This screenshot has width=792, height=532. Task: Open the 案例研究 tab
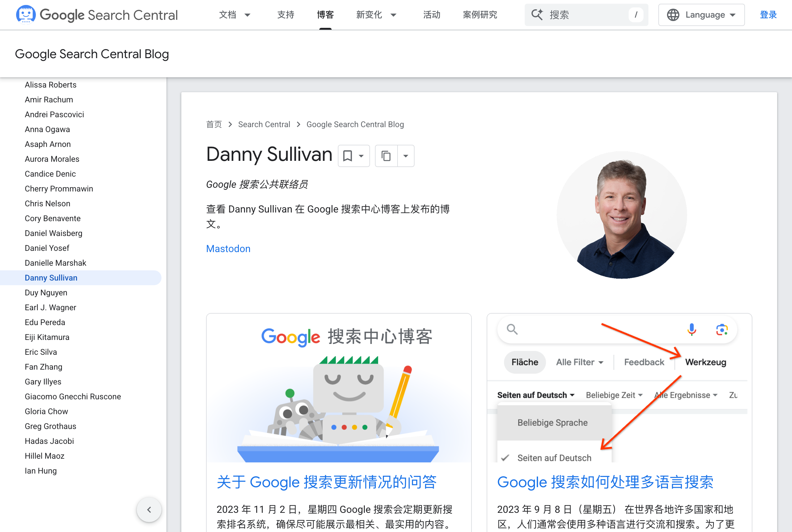click(480, 15)
